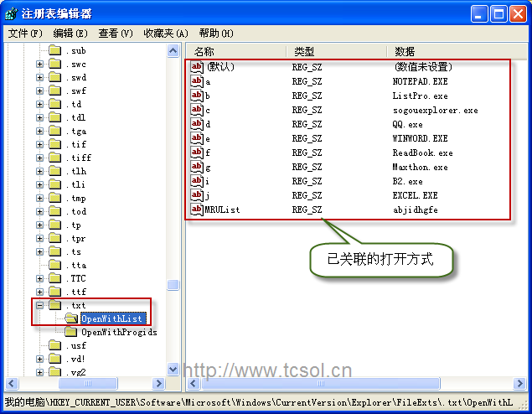Select the ReadBook.exe data value

[422, 153]
